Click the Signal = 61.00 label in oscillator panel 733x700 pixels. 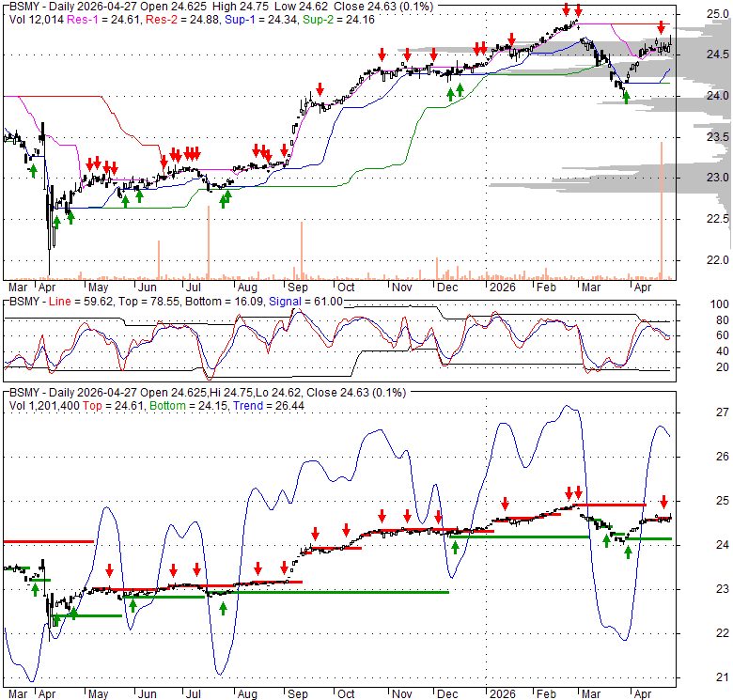(305, 301)
